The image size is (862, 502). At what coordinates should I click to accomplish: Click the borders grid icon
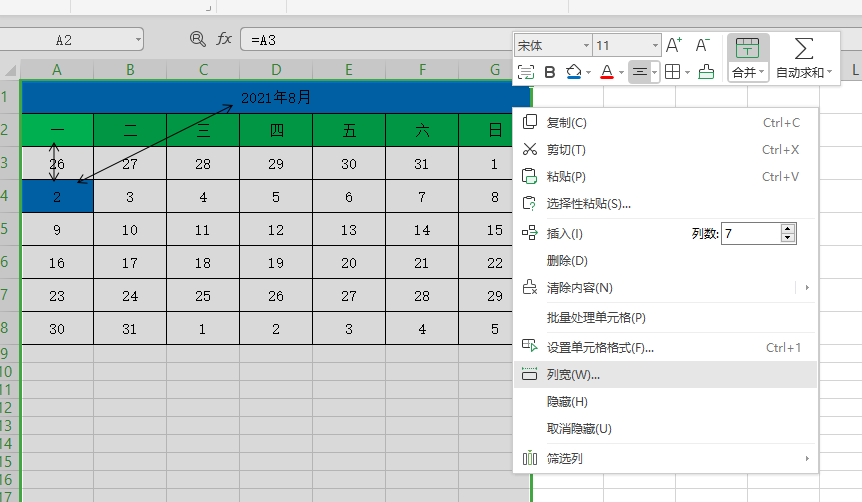tap(672, 72)
